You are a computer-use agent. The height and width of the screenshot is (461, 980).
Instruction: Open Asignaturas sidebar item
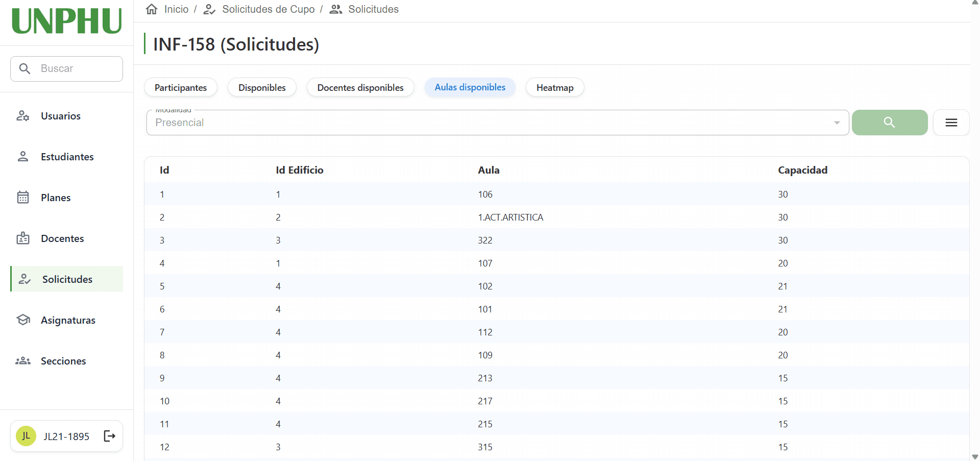66,320
